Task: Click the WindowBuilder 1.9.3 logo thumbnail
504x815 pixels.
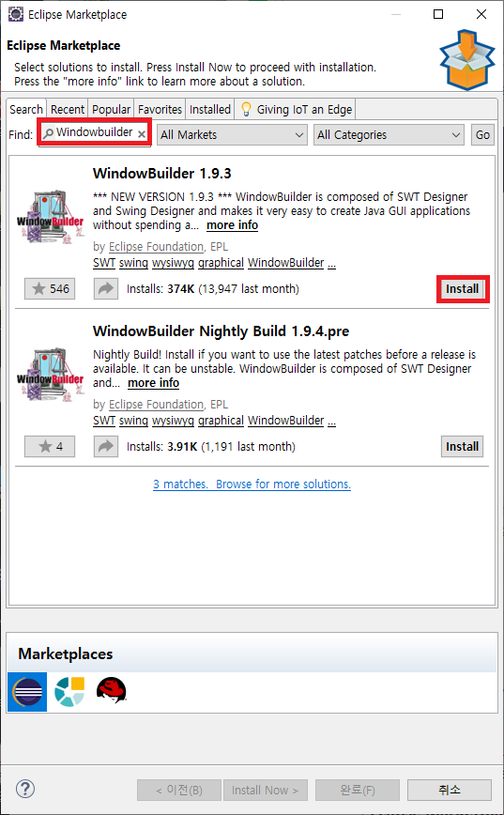Action: coord(51,217)
